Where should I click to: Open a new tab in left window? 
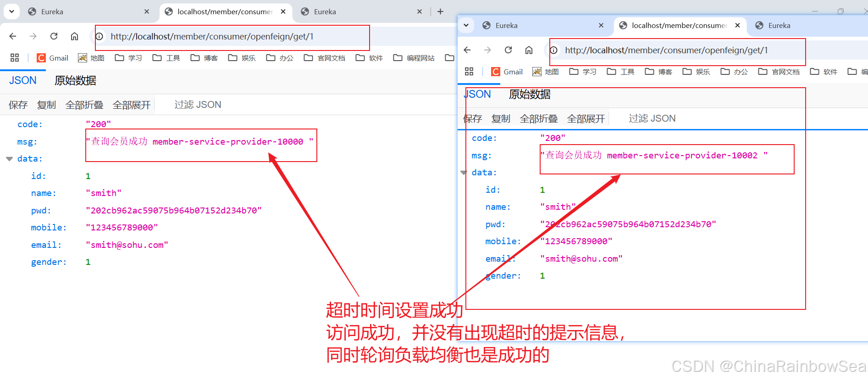tap(440, 11)
